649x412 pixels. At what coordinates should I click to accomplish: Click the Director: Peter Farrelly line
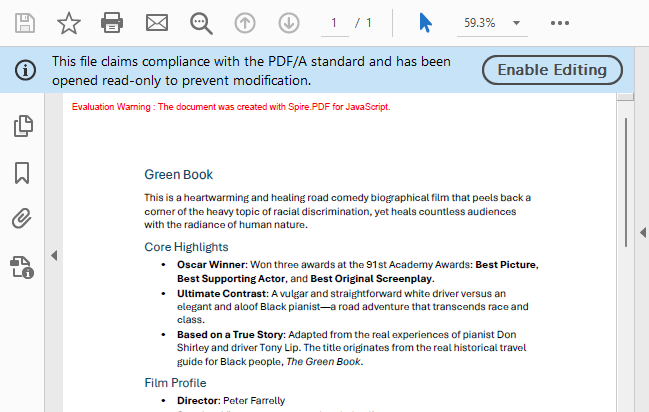(231, 401)
